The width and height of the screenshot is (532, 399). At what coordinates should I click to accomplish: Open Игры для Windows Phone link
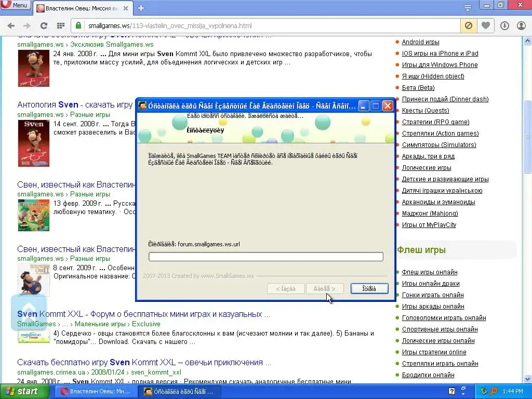point(440,65)
